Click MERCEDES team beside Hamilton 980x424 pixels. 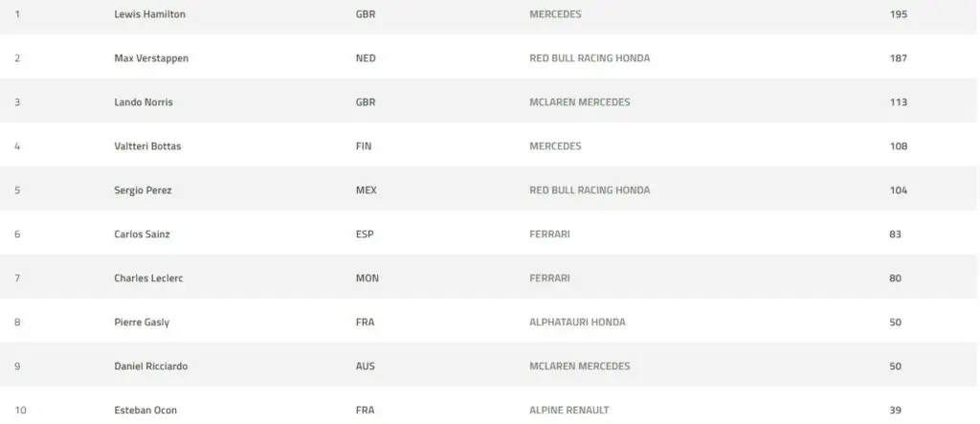[x=555, y=14]
